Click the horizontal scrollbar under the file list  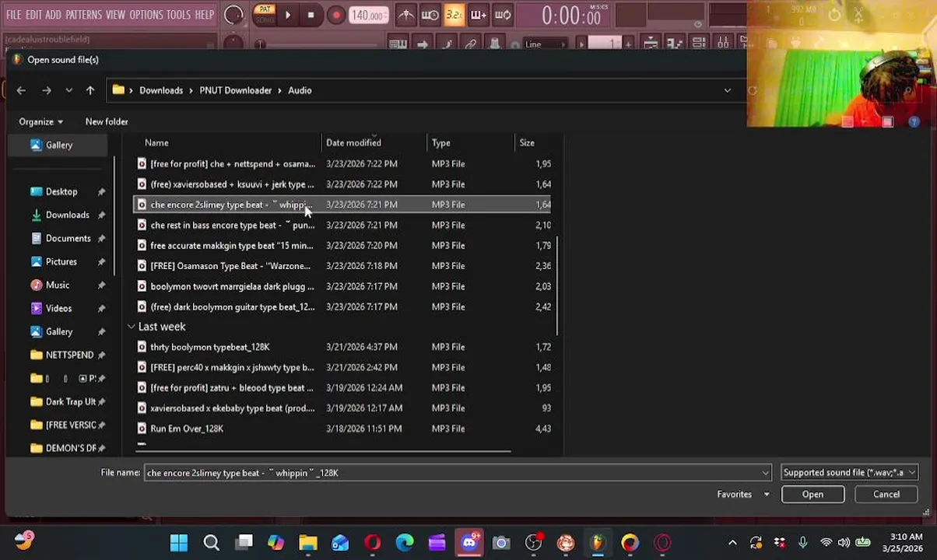324,450
